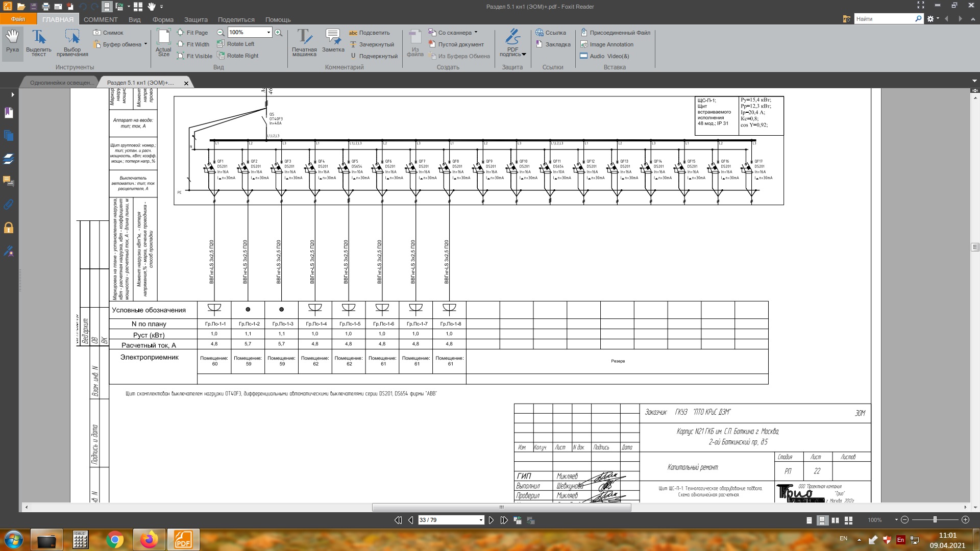Screen dimensions: 980x551
Task: Switch to single page view mode
Action: (809, 520)
